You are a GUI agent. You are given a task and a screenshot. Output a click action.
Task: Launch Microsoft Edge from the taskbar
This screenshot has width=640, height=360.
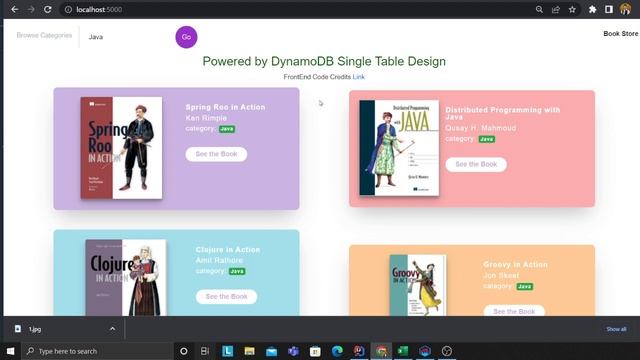tap(337, 351)
